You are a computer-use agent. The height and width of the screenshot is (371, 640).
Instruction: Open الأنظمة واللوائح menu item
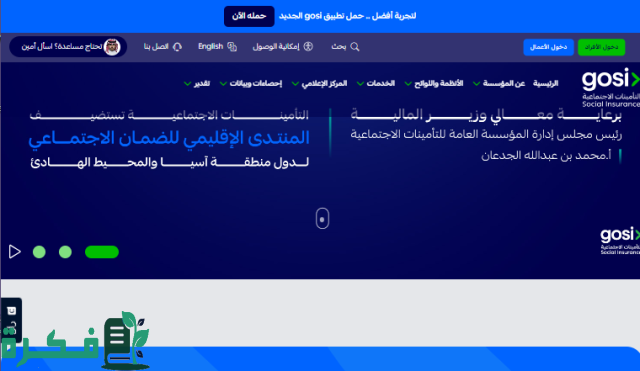(x=438, y=83)
